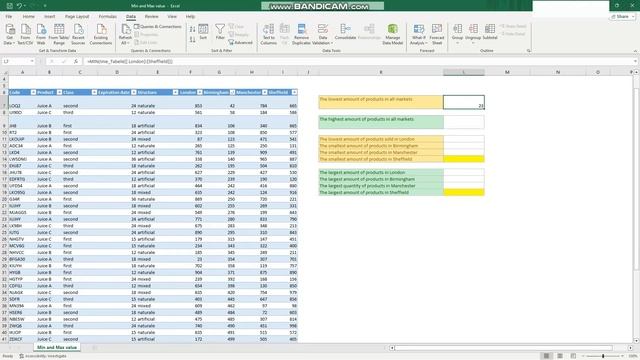This screenshot has height=360, width=640.
Task: Expand the Name Box dropdown
Action: 32,61
